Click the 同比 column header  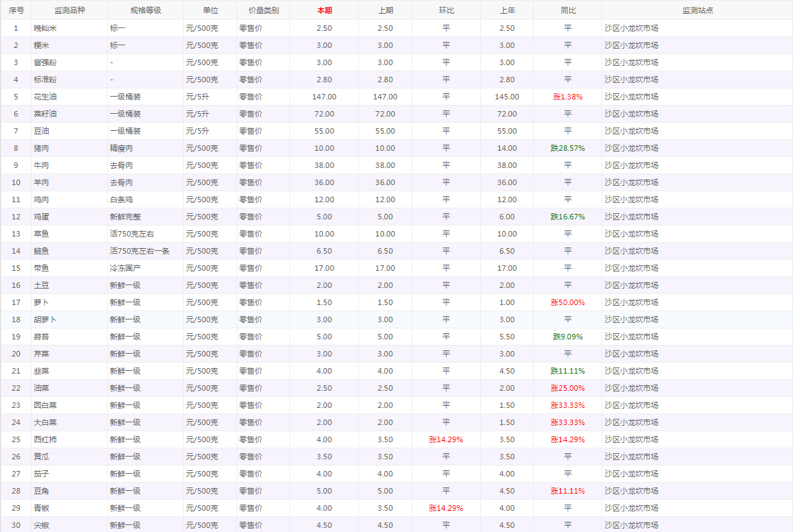click(x=567, y=10)
